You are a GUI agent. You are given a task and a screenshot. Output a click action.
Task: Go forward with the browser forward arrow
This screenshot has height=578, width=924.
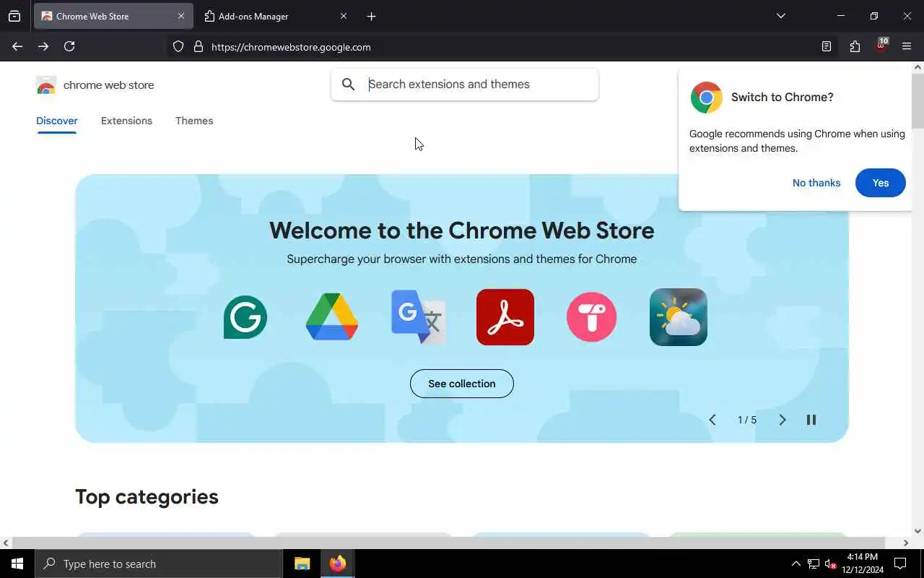coord(43,47)
